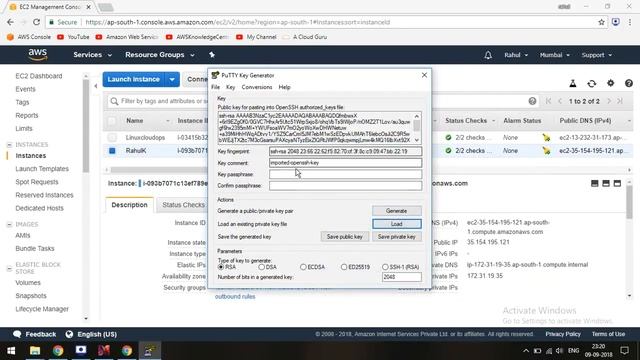The height and width of the screenshot is (360, 640).
Task: Go to next page of instances
Action: 609,101
